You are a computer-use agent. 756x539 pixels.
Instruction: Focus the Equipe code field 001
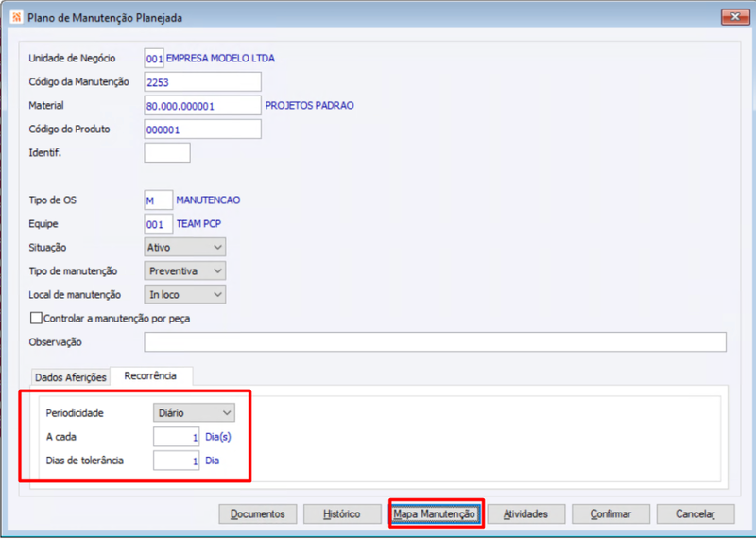pos(158,224)
